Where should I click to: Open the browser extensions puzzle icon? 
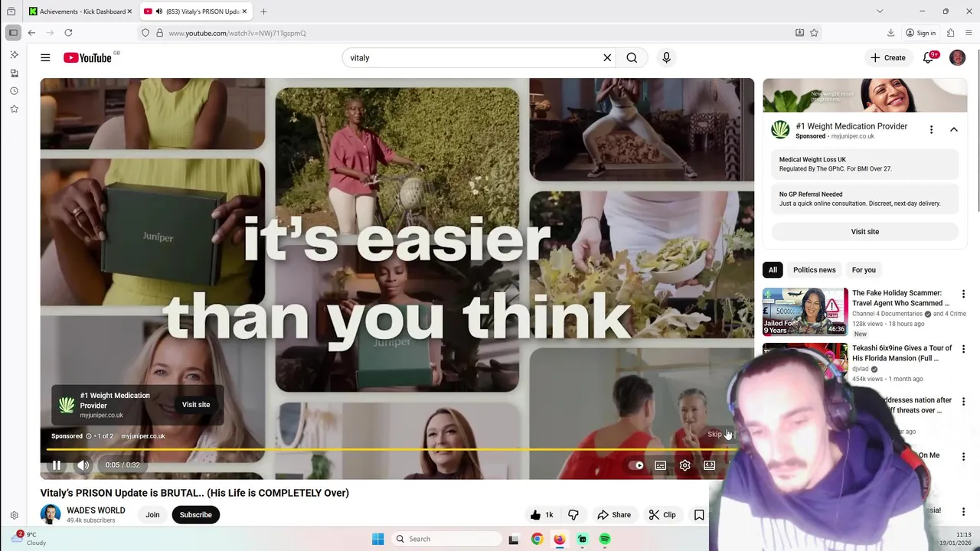click(x=950, y=33)
